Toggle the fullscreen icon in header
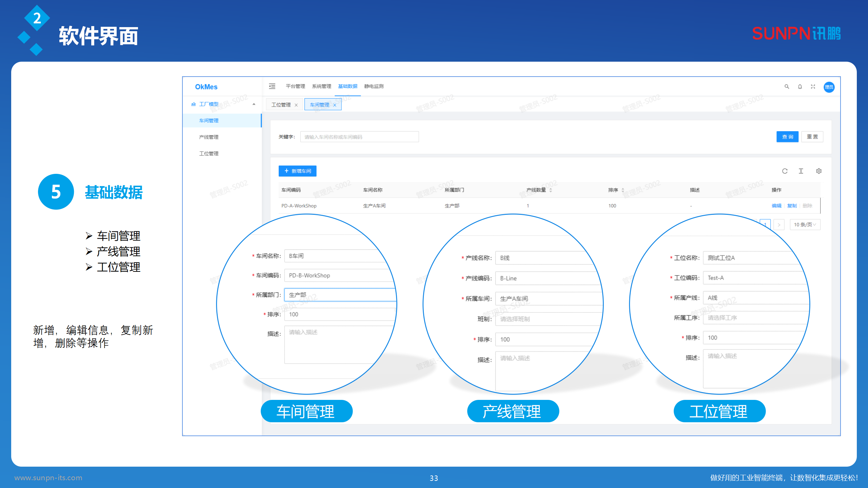Viewport: 868px width, 488px height. tap(813, 86)
